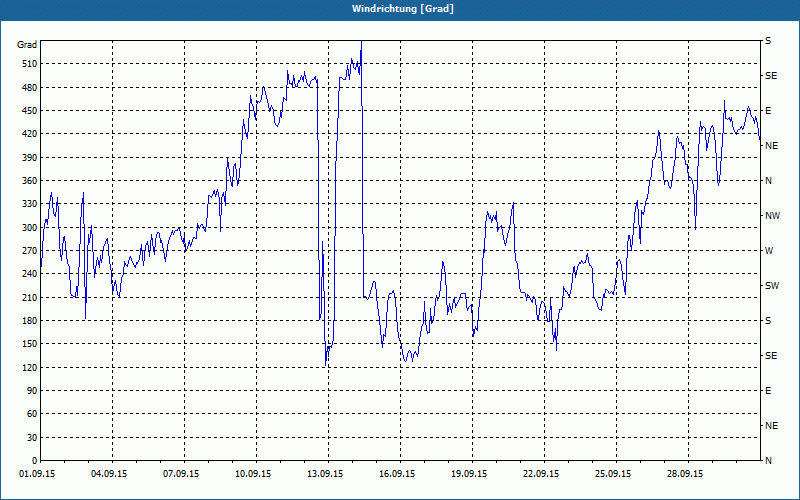The width and height of the screenshot is (800, 500).
Task: Select the y-axis value 30
Action: (x=32, y=437)
